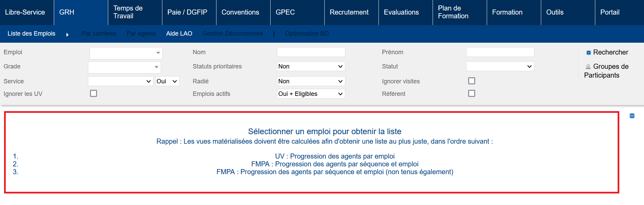Switch to the Recrutement menu
Image resolution: width=644 pixels, height=205 pixels.
pos(349,12)
